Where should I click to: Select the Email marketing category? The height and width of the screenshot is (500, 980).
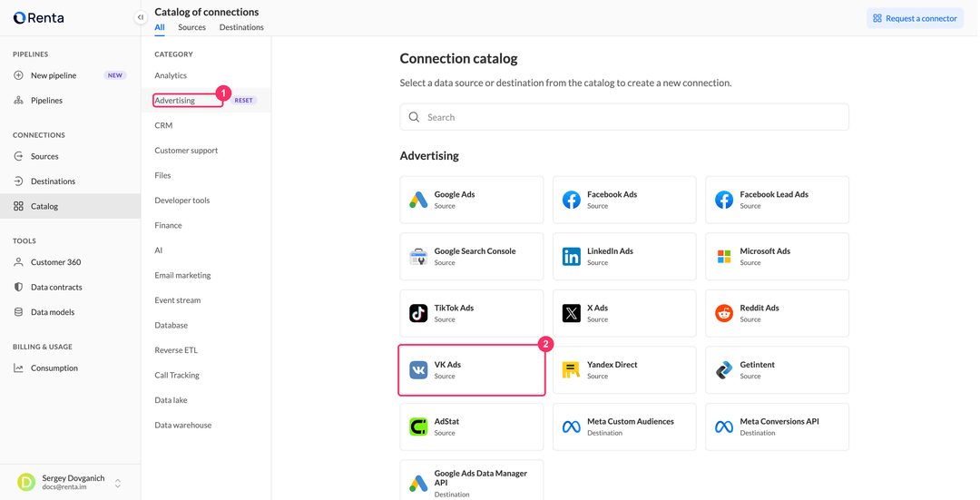pyautogui.click(x=182, y=275)
